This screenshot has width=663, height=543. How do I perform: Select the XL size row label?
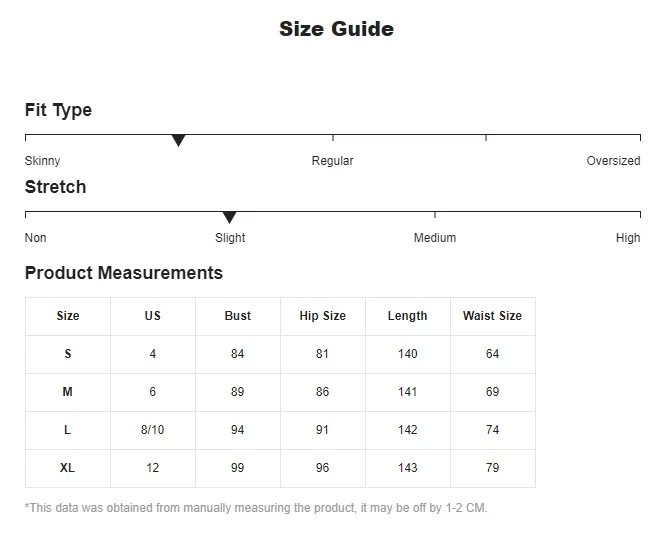(x=68, y=468)
